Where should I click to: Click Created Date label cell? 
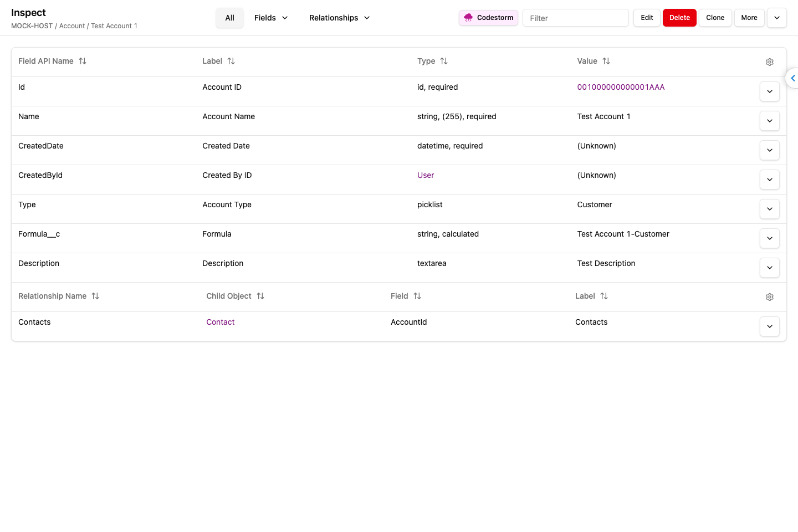pos(226,146)
